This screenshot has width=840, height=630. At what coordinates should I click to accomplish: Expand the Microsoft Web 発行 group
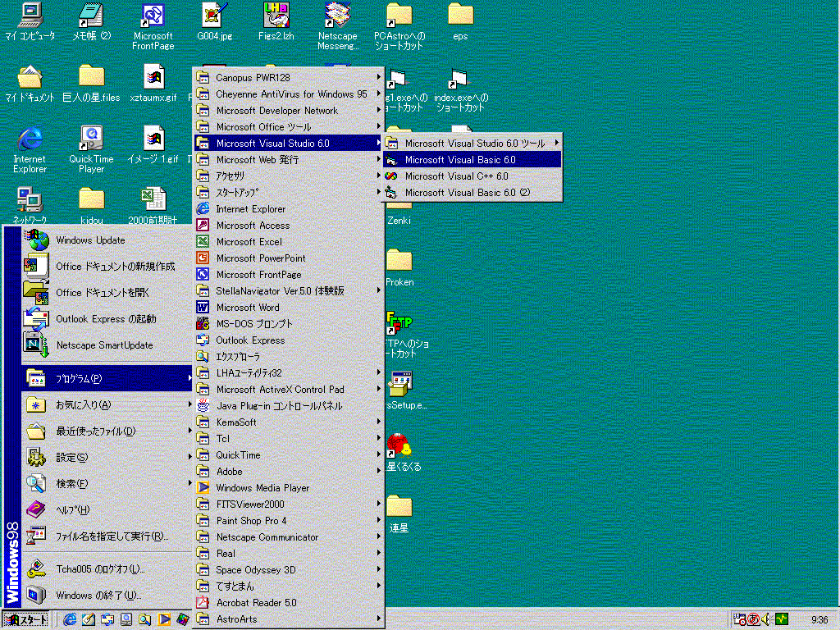[x=290, y=160]
